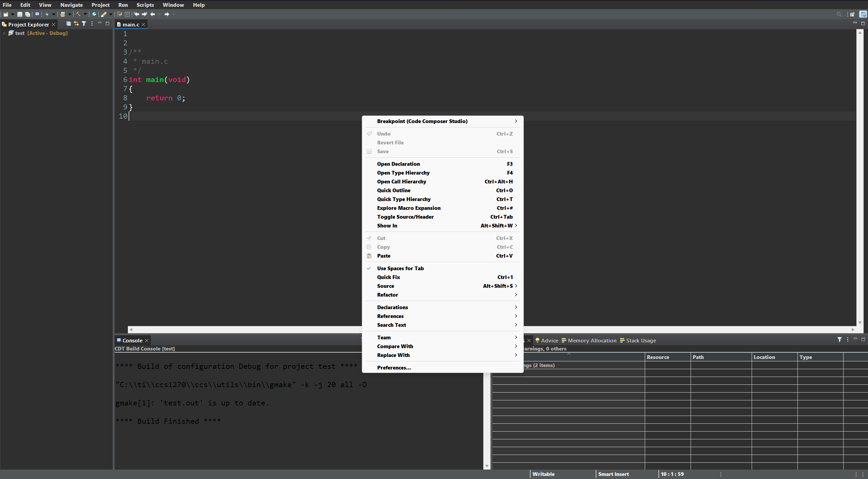868x479 pixels.
Task: Click Preferences at the bottom of context menu
Action: pos(393,367)
